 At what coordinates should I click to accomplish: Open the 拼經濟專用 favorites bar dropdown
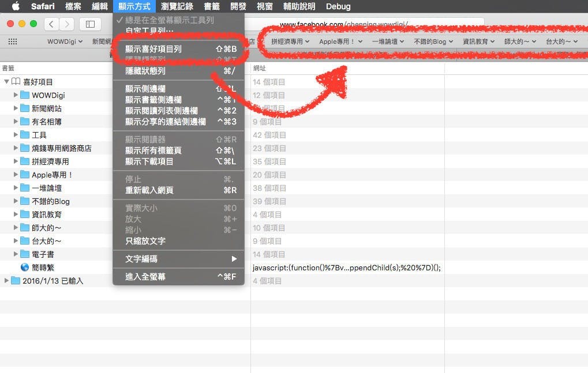[x=290, y=42]
